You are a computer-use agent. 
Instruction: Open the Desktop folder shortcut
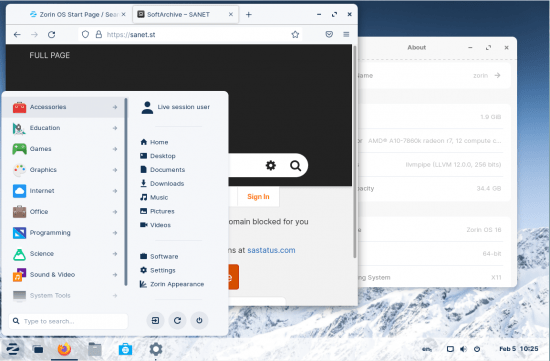point(157,156)
